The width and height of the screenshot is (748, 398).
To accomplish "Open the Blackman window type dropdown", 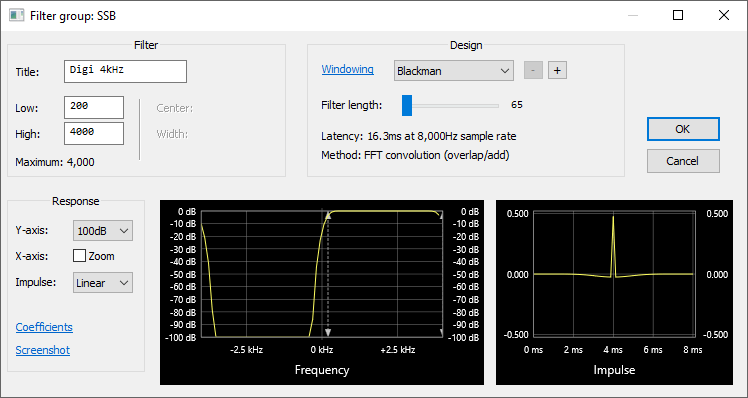I will click(x=454, y=71).
